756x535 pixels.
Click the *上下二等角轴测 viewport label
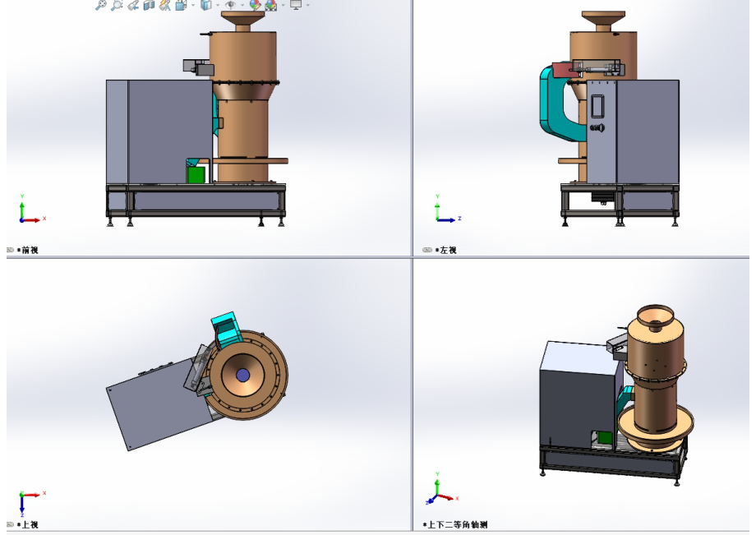pos(455,524)
